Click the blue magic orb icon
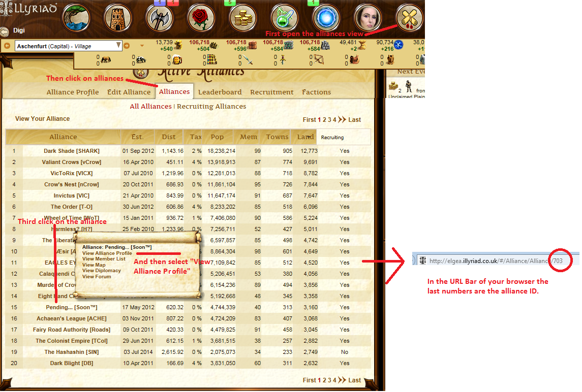 pos(326,18)
